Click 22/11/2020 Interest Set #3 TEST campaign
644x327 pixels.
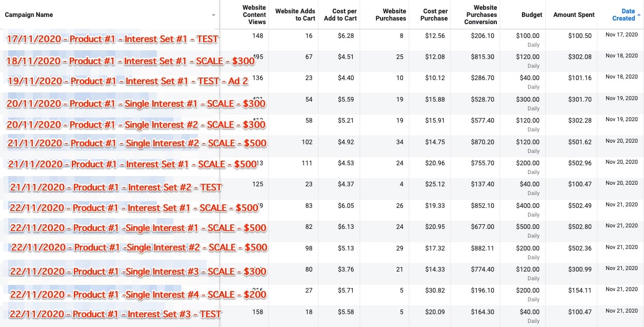point(115,314)
